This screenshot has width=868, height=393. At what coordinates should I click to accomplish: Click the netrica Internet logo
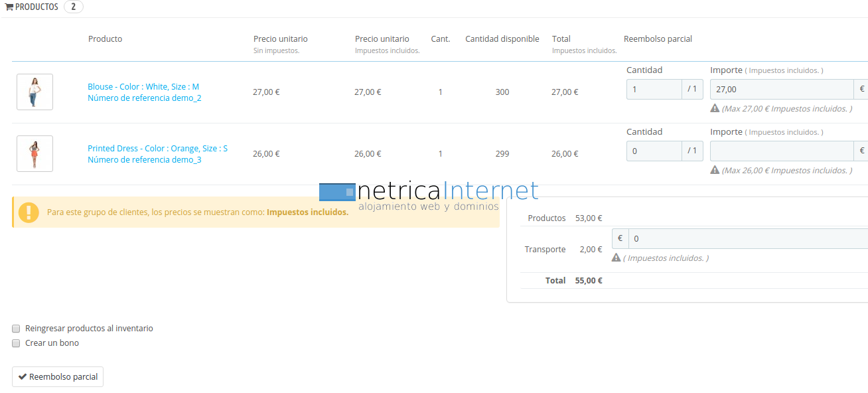tap(429, 196)
